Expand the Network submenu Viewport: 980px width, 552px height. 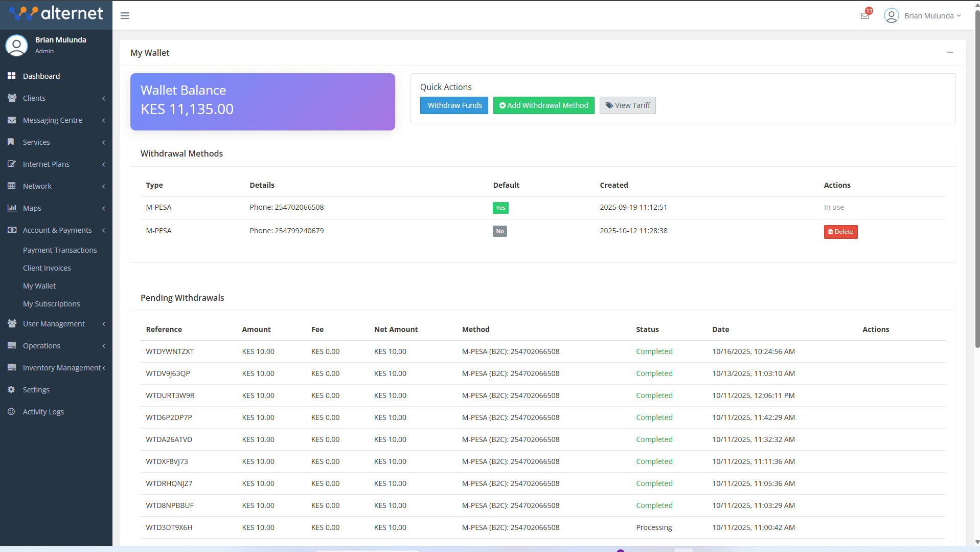point(56,186)
